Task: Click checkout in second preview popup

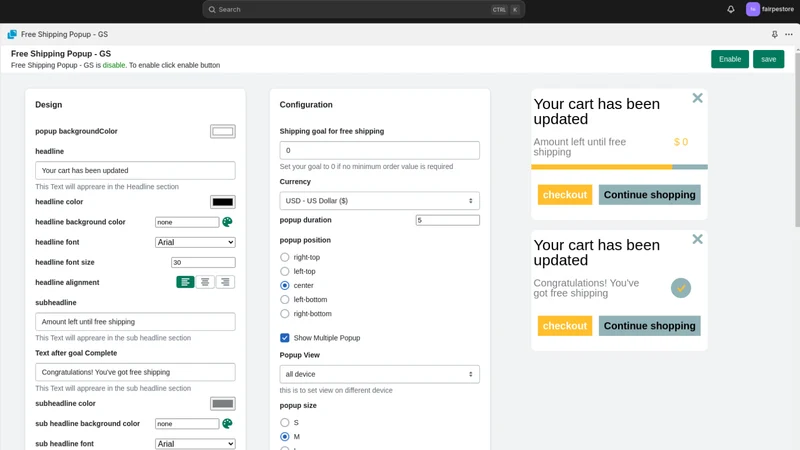Action: (x=565, y=326)
